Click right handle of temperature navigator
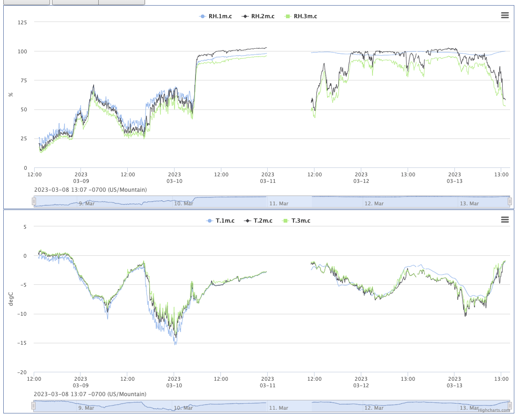The height and width of the screenshot is (420, 519). tap(510, 406)
